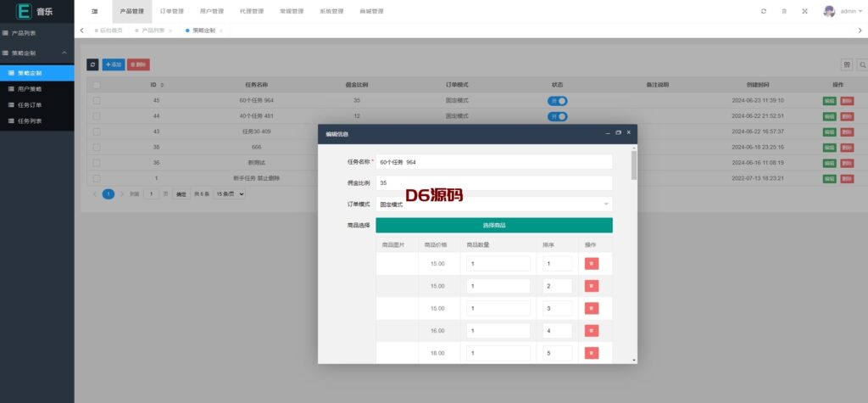Click the page number jump input
Image resolution: width=868 pixels, height=403 pixels.
coord(151,194)
